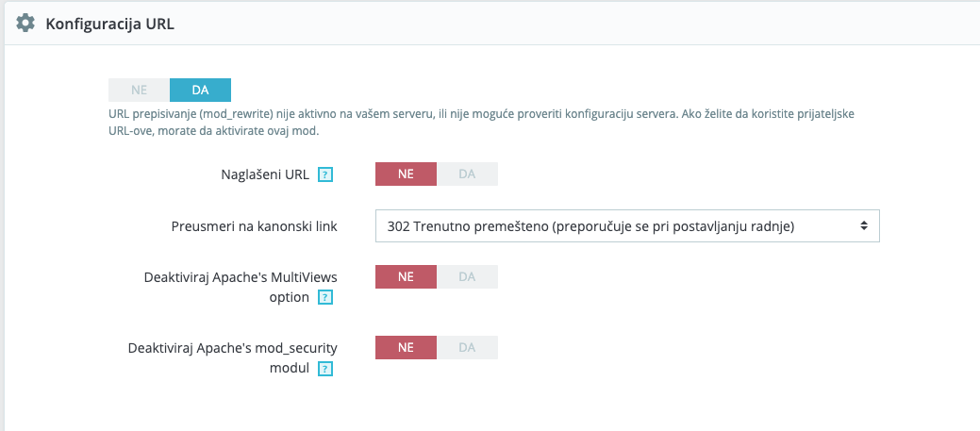Set Naglašeni URL to NE
The image size is (980, 431).
(x=406, y=174)
